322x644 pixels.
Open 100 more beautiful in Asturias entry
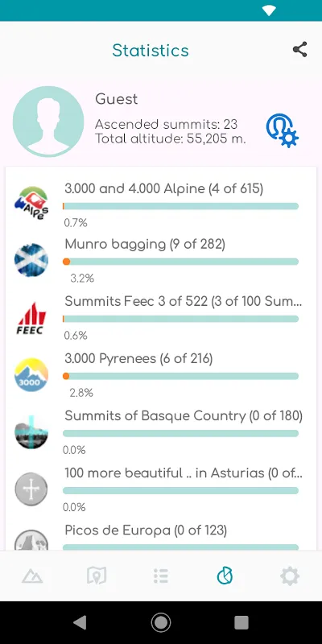161,489
